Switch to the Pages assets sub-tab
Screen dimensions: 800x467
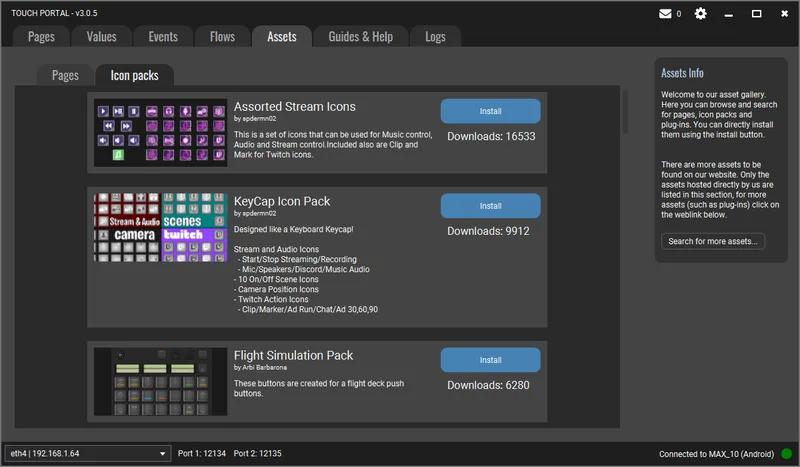[65, 75]
